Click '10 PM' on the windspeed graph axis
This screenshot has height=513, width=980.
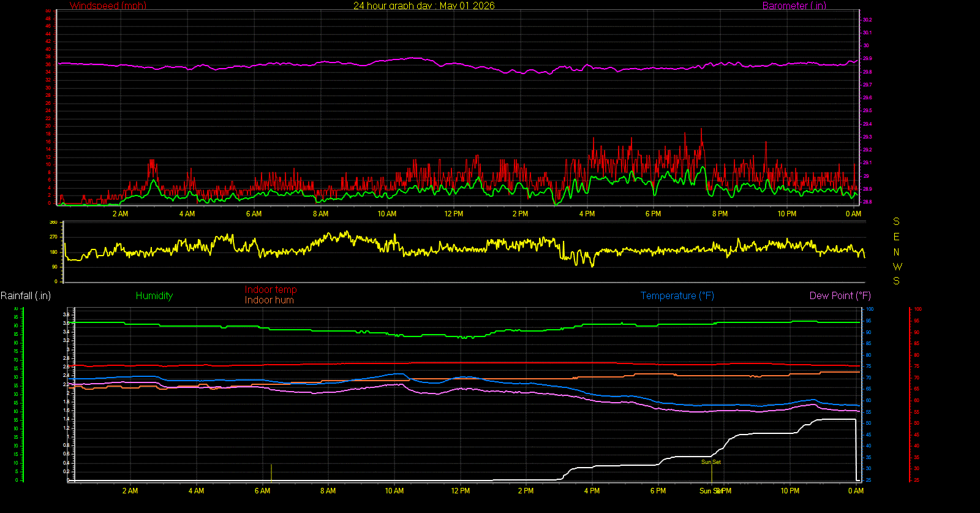pos(787,214)
